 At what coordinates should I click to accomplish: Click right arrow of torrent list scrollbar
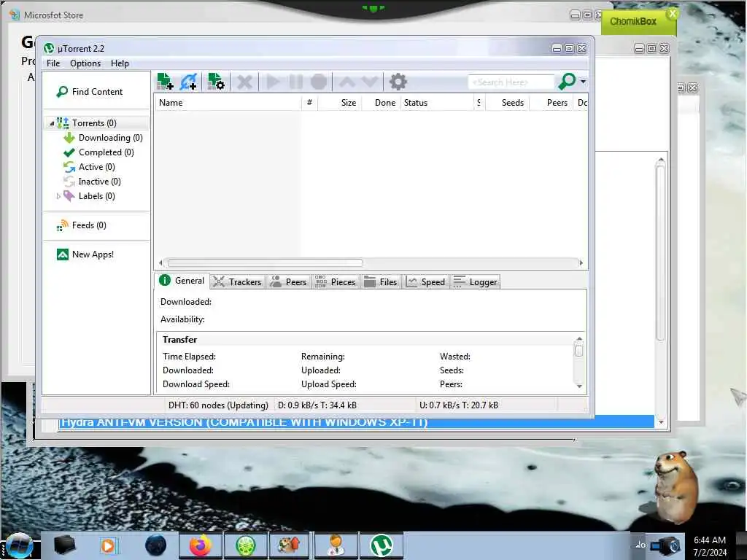tap(581, 262)
